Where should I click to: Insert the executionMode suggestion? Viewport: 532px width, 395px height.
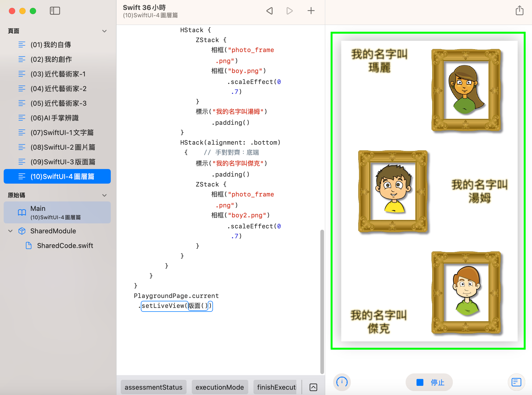tap(219, 387)
